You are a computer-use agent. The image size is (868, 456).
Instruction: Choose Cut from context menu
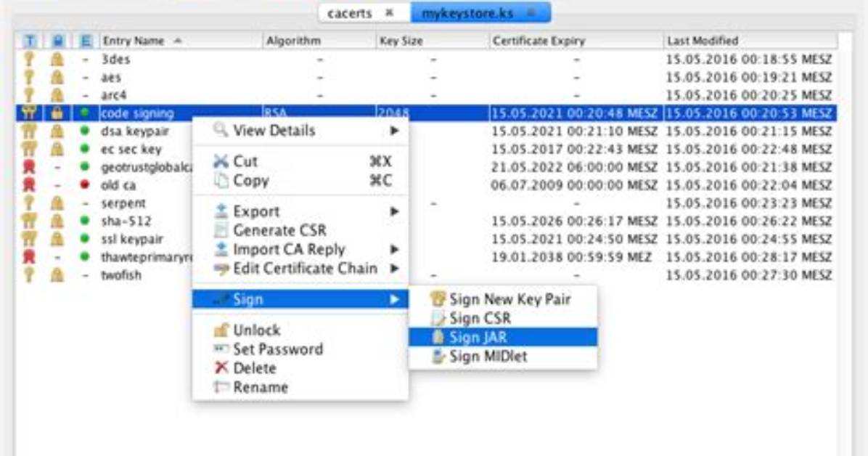click(x=300, y=161)
